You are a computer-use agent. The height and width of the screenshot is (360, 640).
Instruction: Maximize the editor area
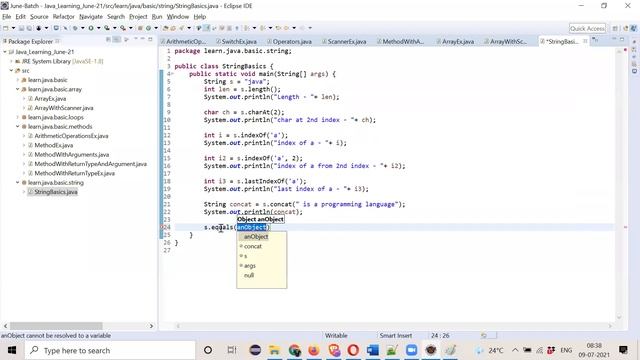pos(622,40)
